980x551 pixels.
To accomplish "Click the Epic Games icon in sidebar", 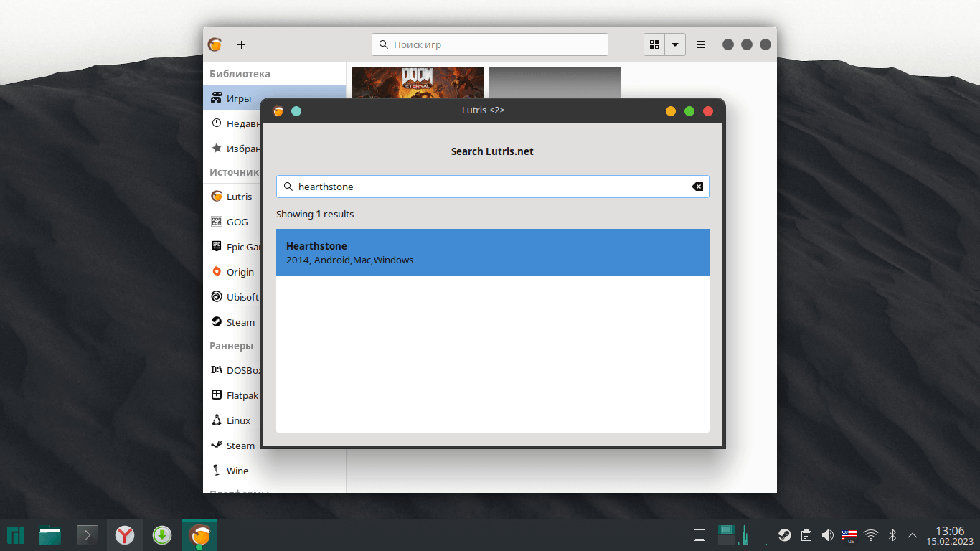I will (x=216, y=246).
